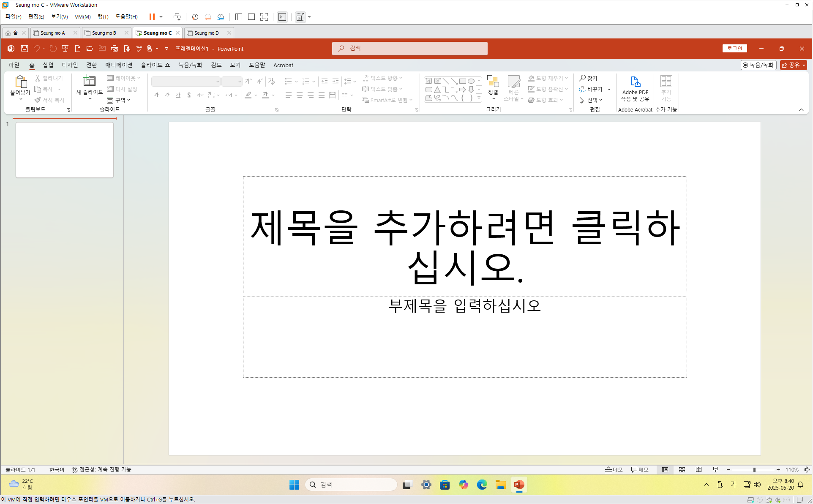Click the Arrange (정렬) icon
Image resolution: width=813 pixels, height=504 pixels.
click(x=493, y=82)
